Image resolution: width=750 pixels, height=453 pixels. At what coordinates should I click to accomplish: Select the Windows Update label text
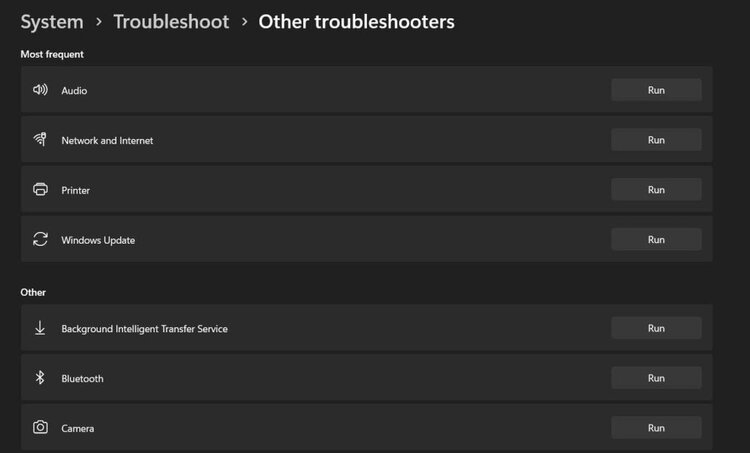(98, 240)
